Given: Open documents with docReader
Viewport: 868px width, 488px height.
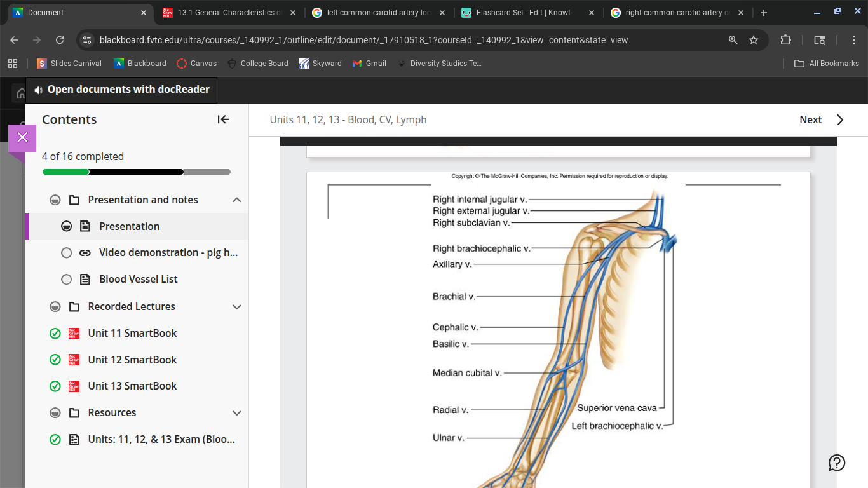Looking at the screenshot, I should [x=121, y=90].
